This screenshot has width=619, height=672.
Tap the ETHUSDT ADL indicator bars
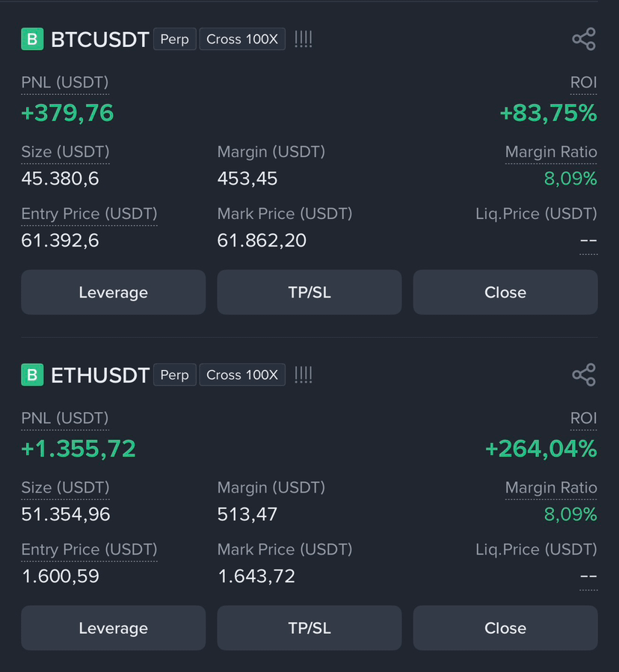click(303, 374)
